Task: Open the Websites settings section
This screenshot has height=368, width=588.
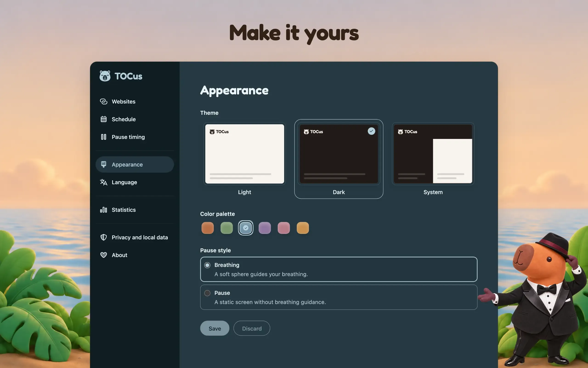Action: point(123,101)
